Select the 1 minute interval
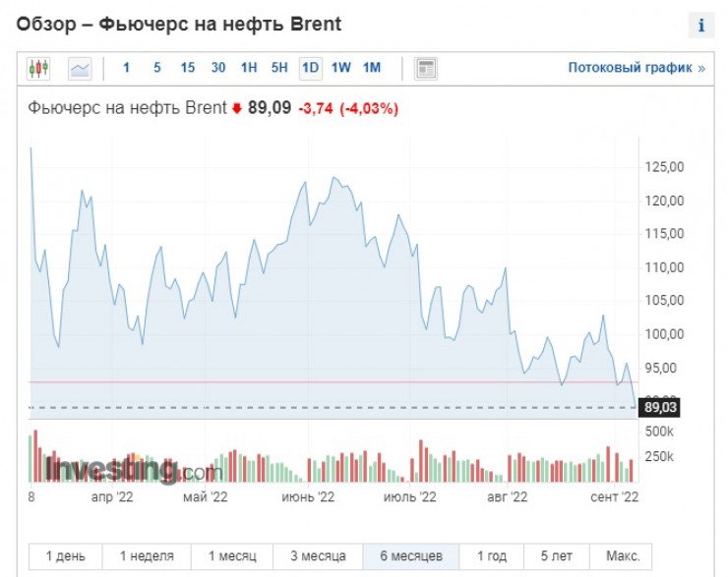Image resolution: width=728 pixels, height=577 pixels. (126, 69)
